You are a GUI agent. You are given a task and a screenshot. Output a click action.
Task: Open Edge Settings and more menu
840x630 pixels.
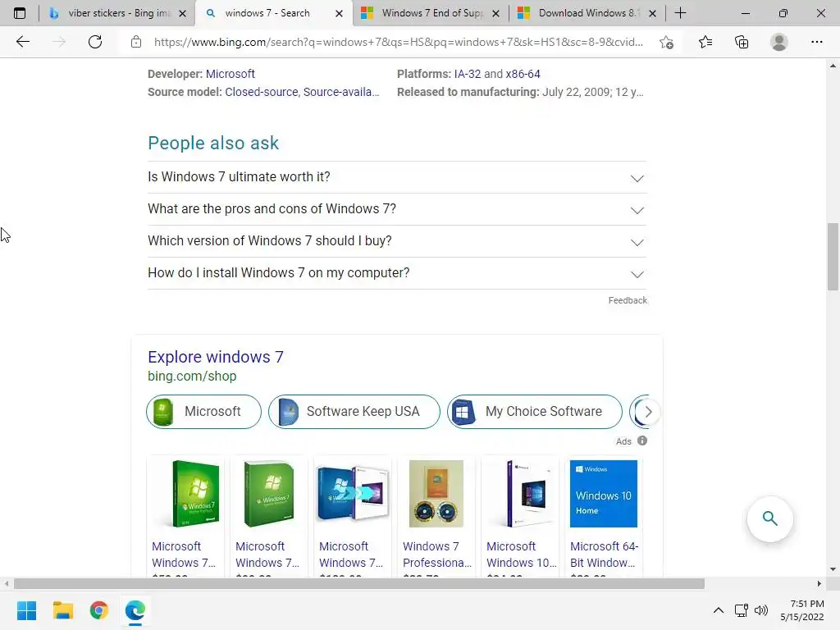pyautogui.click(x=816, y=42)
